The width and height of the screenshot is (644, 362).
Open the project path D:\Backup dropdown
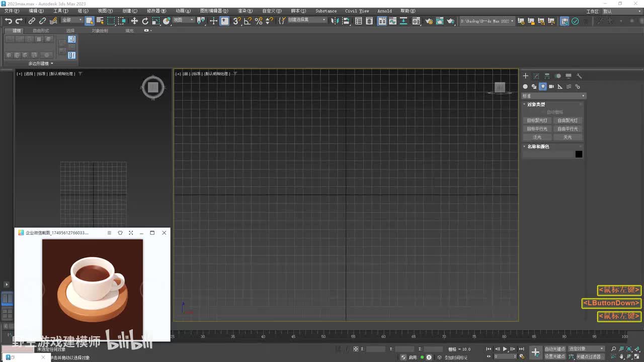(x=487, y=21)
